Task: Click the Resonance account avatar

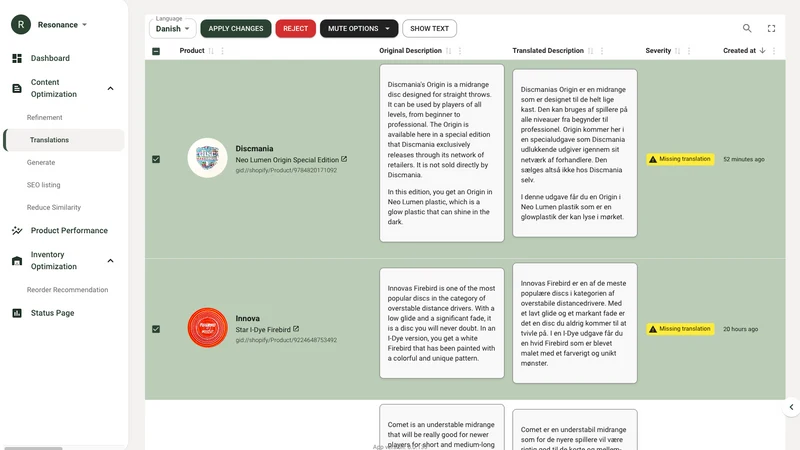Action: 21,24
